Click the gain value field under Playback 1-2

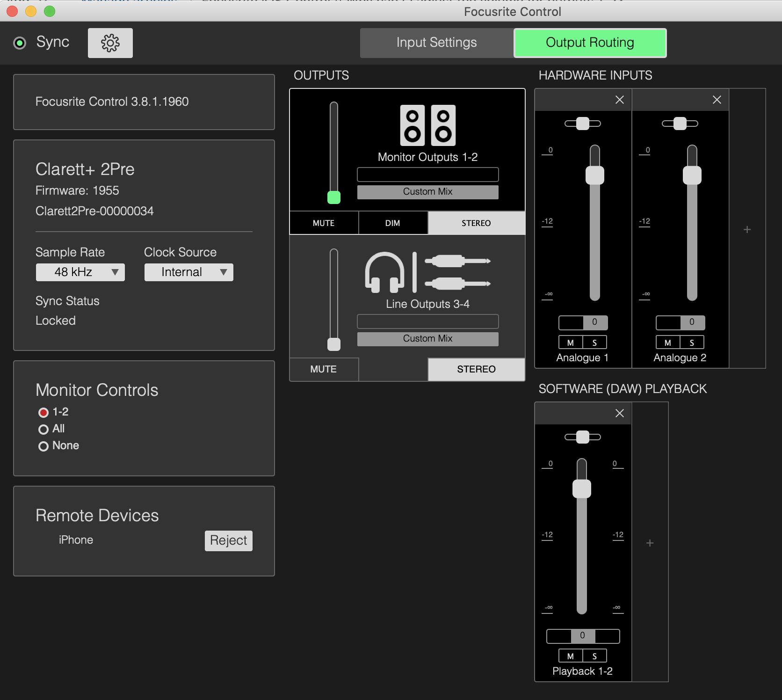582,636
